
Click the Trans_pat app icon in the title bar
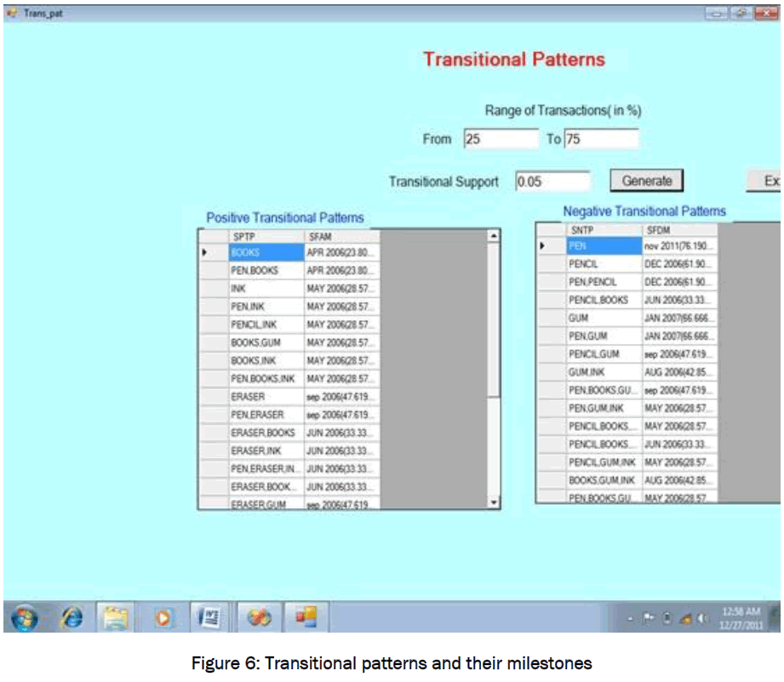point(11,14)
